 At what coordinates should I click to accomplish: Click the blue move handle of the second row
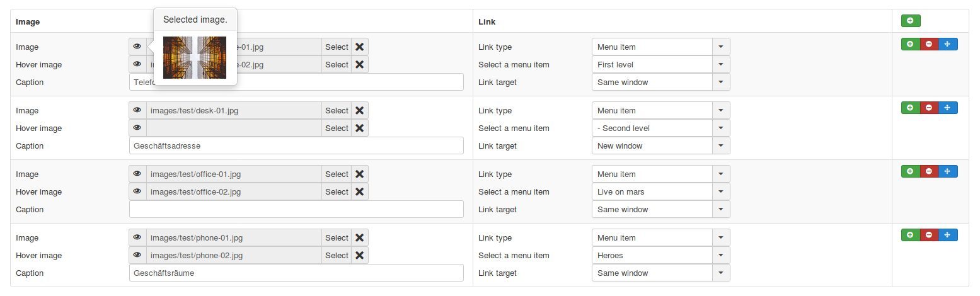coord(948,108)
